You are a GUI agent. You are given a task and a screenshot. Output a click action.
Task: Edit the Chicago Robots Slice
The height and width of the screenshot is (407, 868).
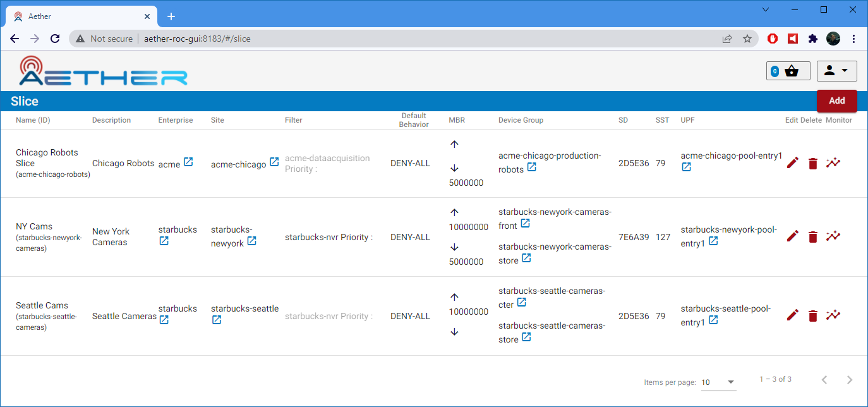(792, 163)
